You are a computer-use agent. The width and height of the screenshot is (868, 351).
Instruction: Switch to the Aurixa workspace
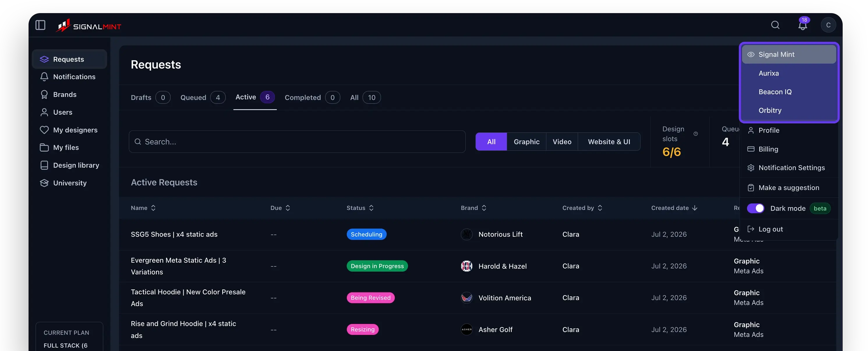click(789, 73)
